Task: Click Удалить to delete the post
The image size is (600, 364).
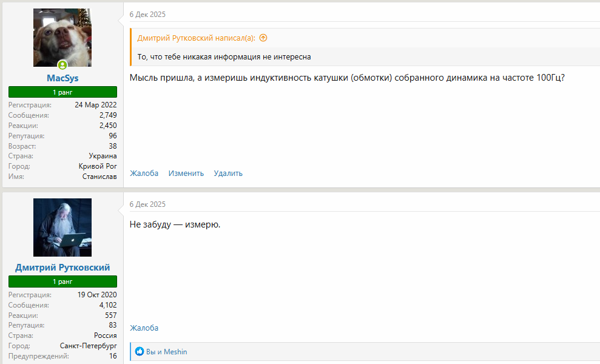Action: click(228, 174)
